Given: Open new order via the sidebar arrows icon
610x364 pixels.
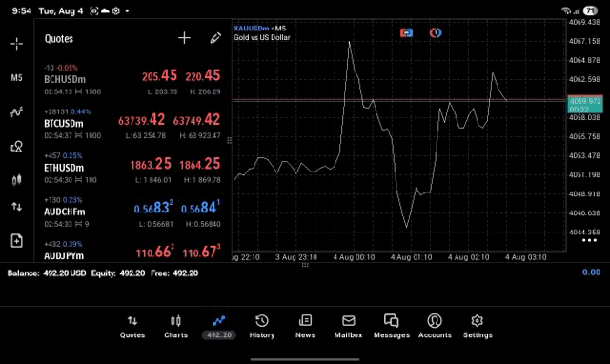Looking at the screenshot, I should pyautogui.click(x=17, y=207).
